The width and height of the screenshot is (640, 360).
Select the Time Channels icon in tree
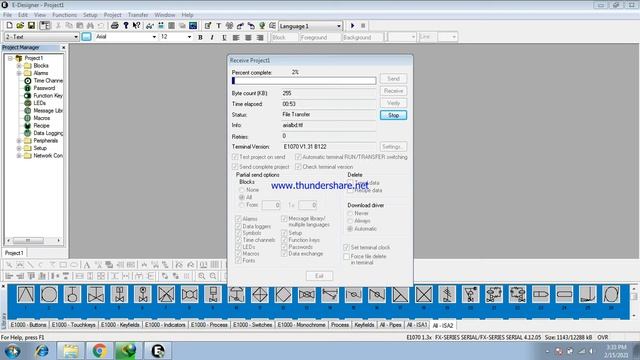[x=27, y=81]
